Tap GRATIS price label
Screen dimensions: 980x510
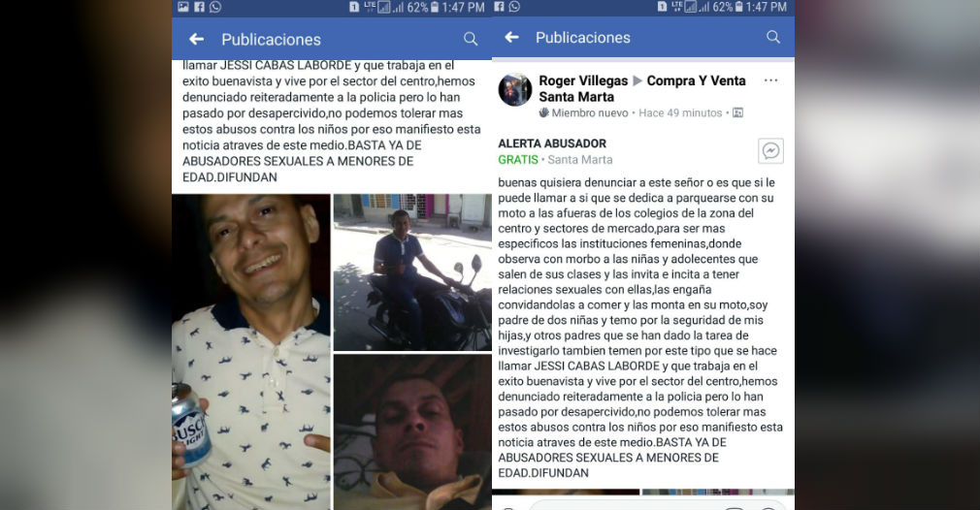point(518,160)
